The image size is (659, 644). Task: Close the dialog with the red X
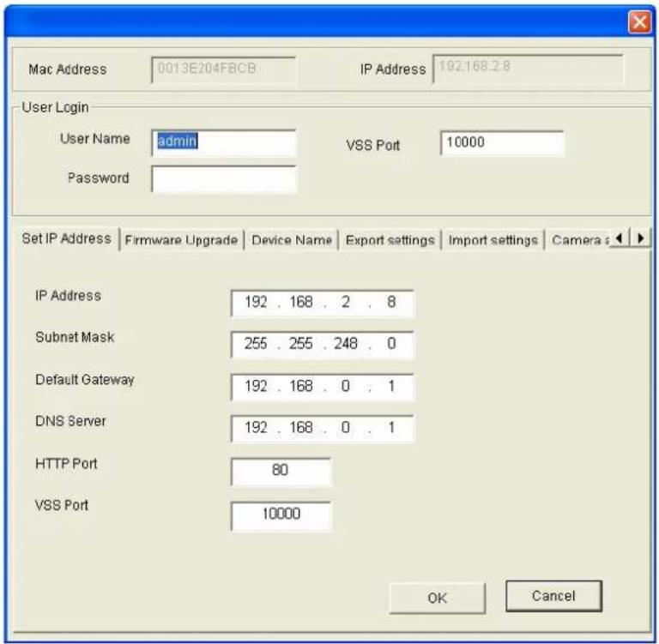click(x=639, y=21)
